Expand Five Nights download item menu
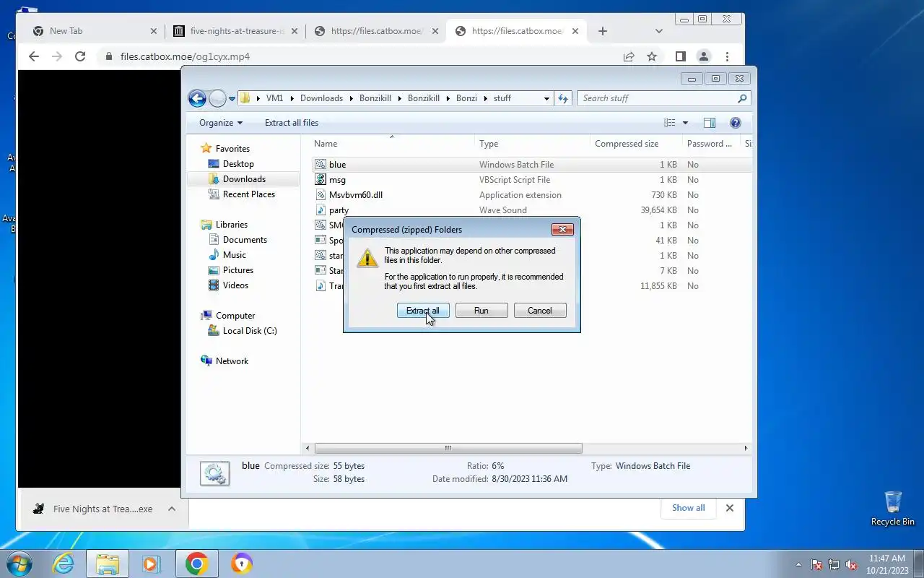The image size is (924, 578). coord(172,509)
